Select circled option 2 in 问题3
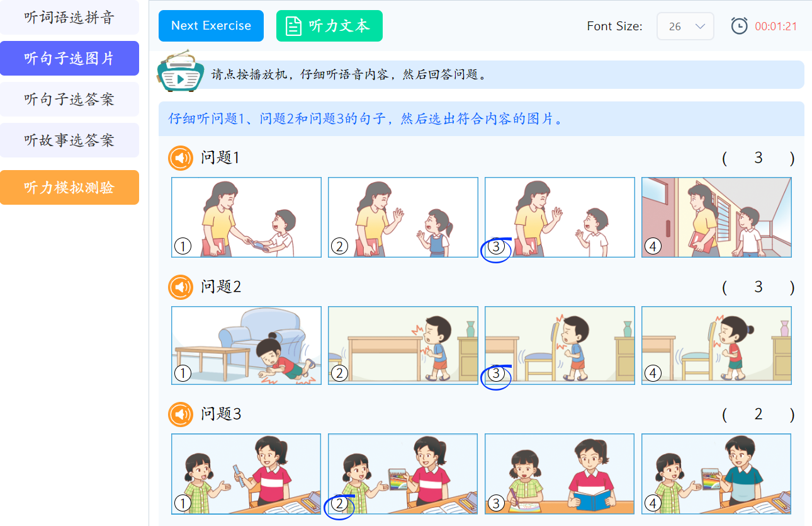The image size is (812, 526). pyautogui.click(x=340, y=503)
